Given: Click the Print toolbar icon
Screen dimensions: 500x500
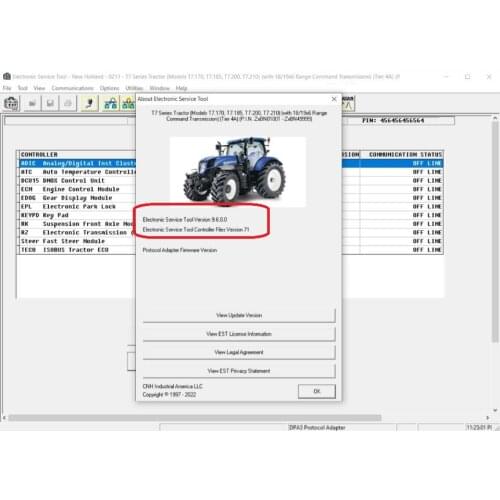Looking at the screenshot, I should click(68, 103).
